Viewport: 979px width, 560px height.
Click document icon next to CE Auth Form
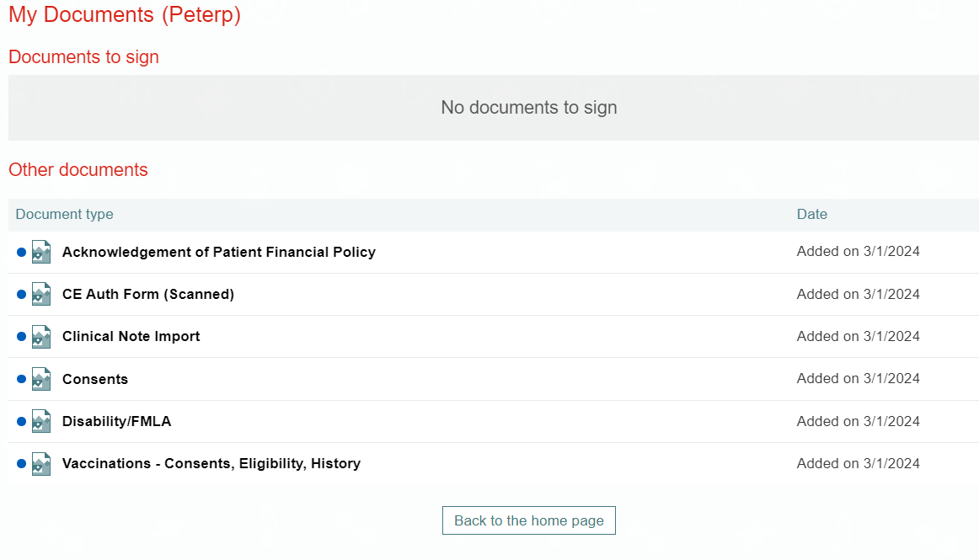[x=41, y=294]
